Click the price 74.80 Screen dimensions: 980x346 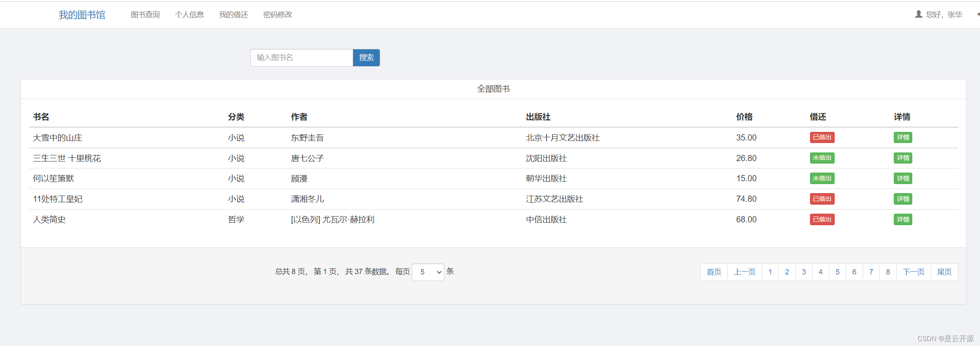pos(746,199)
